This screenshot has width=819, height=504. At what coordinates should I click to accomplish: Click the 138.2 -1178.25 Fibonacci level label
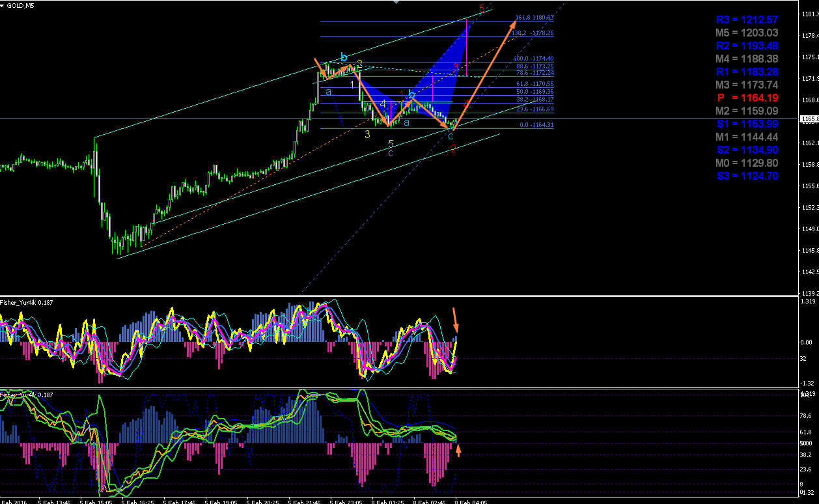point(533,33)
